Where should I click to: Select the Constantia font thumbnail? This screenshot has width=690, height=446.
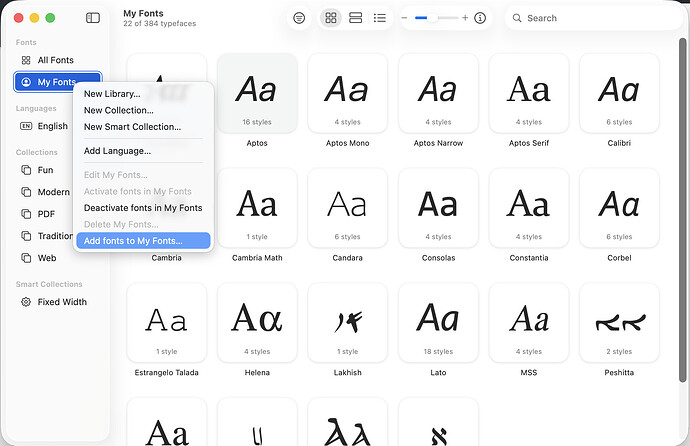tap(529, 208)
